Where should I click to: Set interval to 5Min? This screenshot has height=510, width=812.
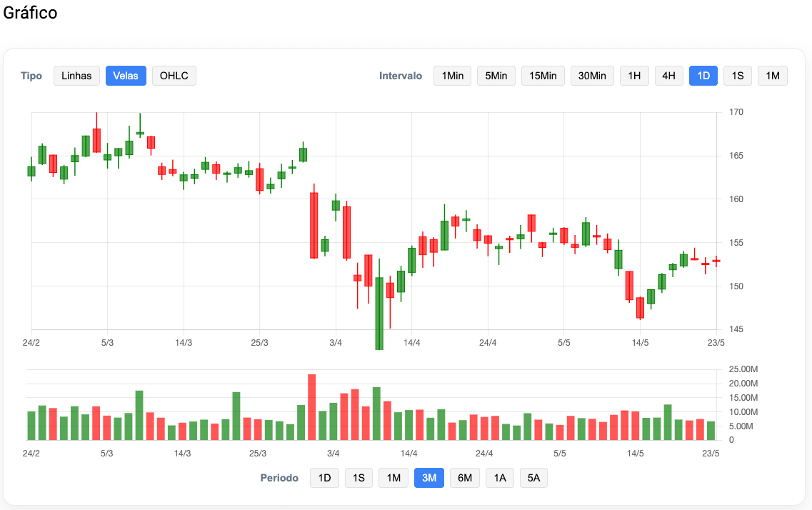tap(496, 76)
